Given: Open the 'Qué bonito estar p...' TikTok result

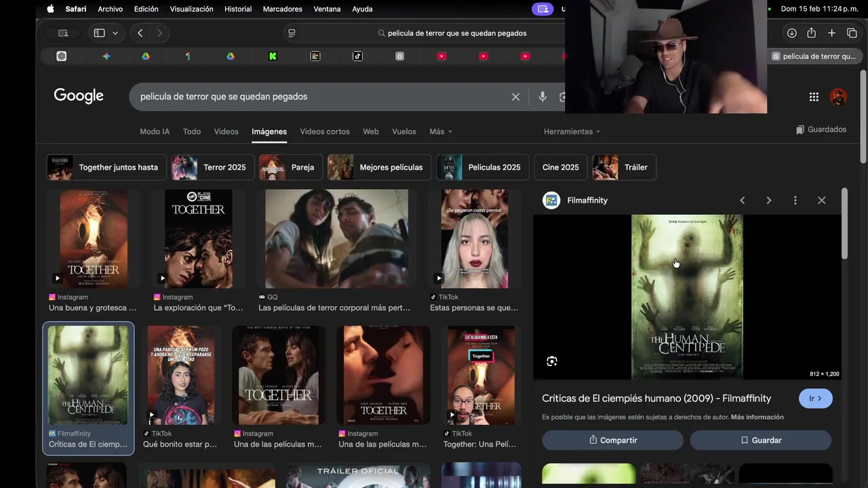Looking at the screenshot, I should [181, 375].
